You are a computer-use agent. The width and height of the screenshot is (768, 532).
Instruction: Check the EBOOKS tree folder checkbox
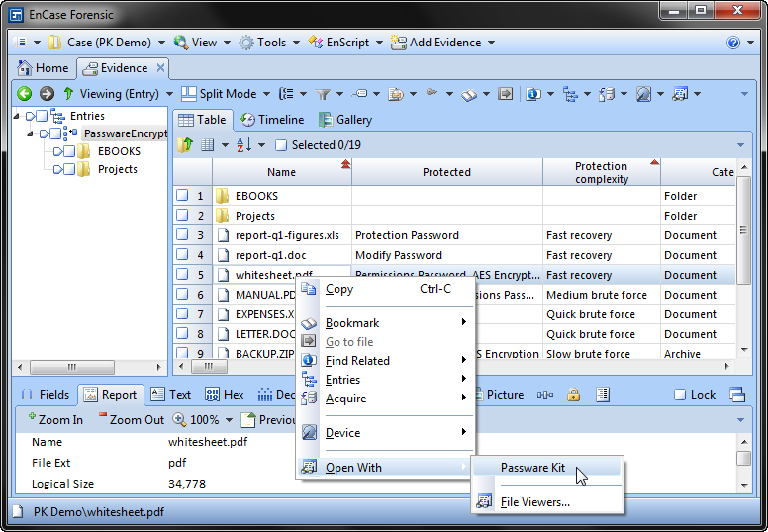pyautogui.click(x=69, y=151)
